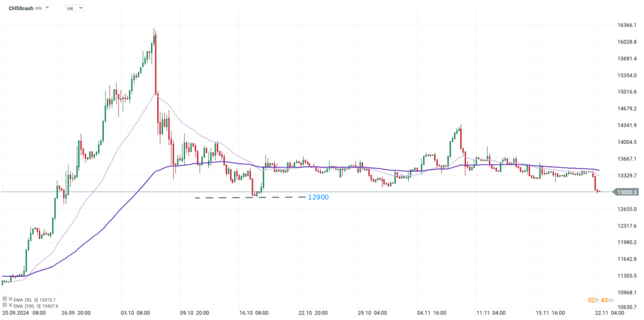Remove the EMA 100 indicator
This screenshot has width=644, height=320.
9,306
